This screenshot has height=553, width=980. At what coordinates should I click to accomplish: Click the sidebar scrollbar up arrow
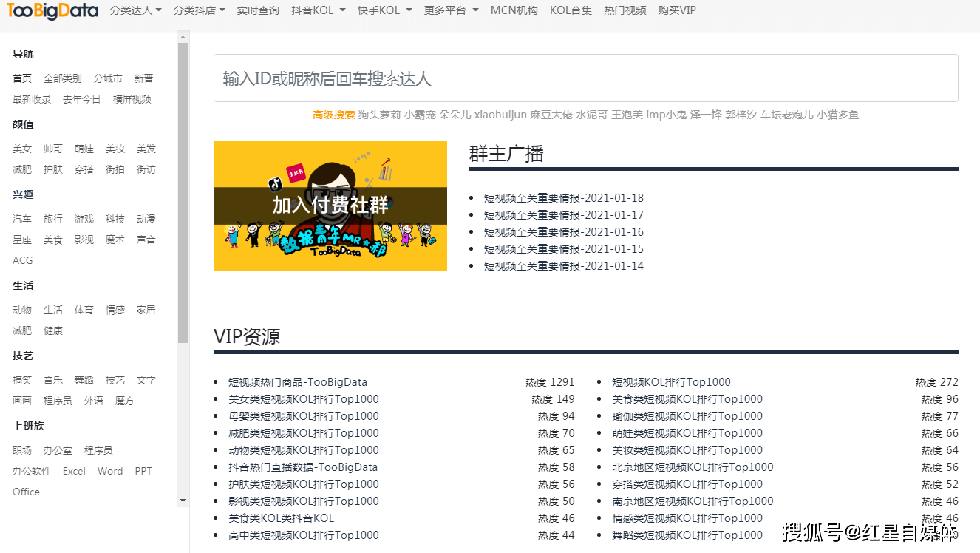coord(183,36)
